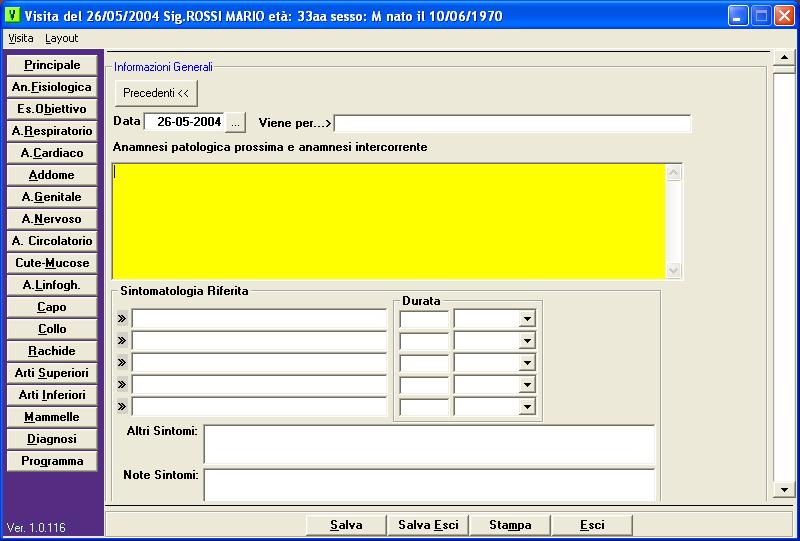Screen dimensions: 800x541
Task: Click the double-arrow icon beside third symptom row
Action: coord(123,363)
